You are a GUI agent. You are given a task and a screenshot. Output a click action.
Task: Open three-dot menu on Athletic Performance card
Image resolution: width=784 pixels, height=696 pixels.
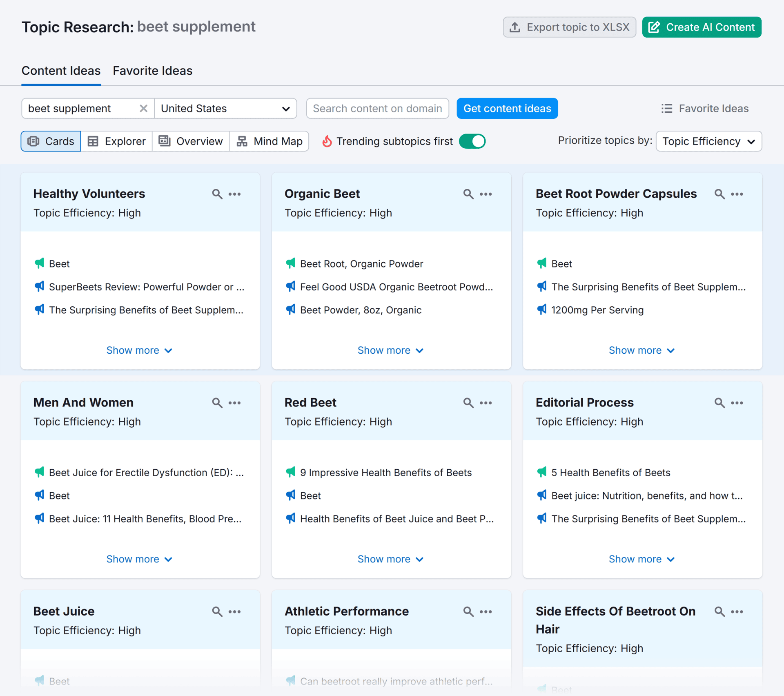click(486, 611)
